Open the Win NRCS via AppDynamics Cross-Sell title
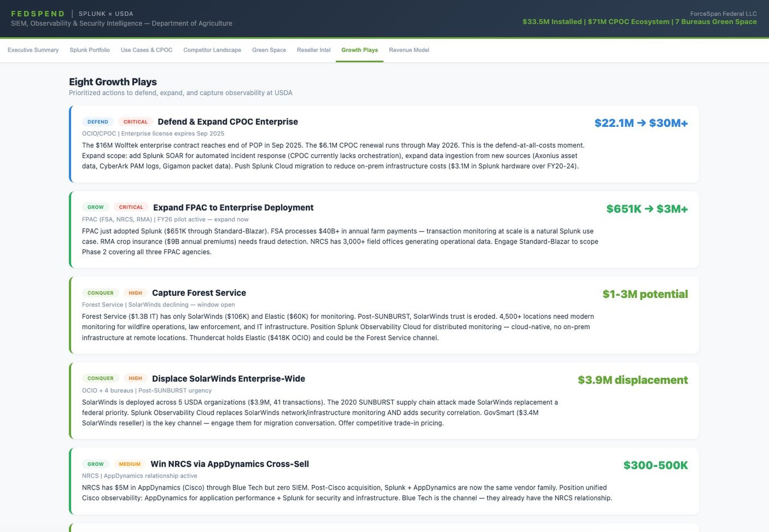The image size is (769, 532). [230, 464]
